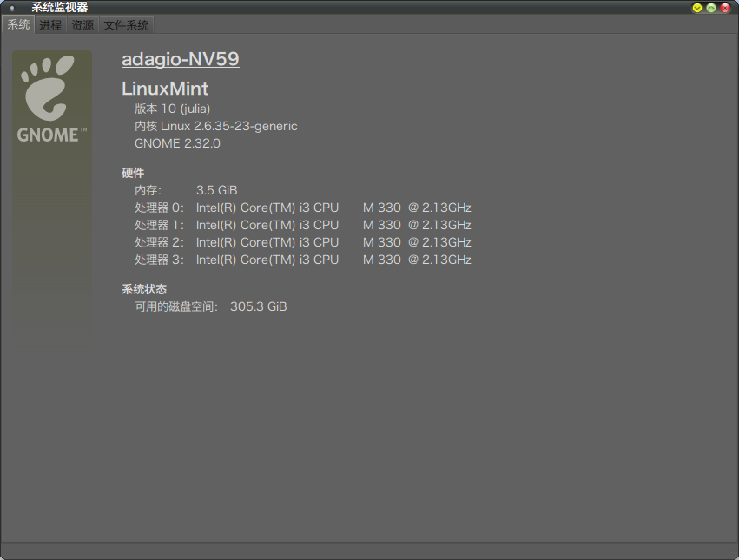Click the 305.3 GiB disk space value
The image size is (739, 560).
[258, 306]
